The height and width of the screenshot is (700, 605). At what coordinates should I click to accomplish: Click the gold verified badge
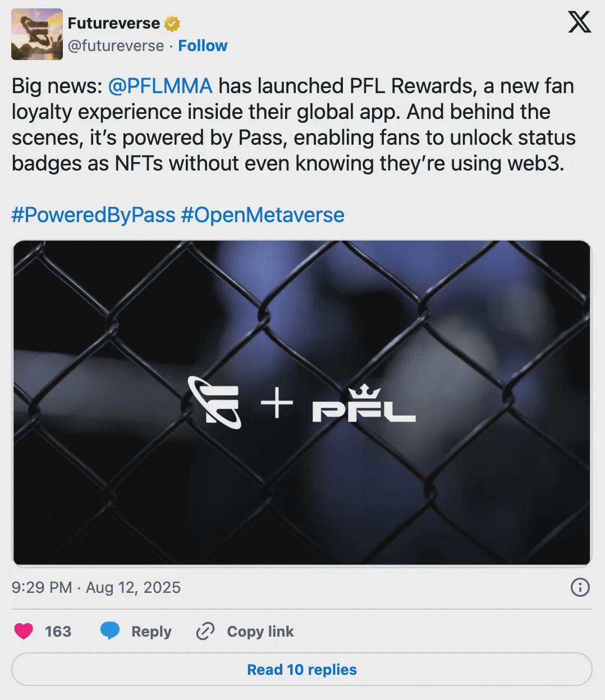(172, 24)
